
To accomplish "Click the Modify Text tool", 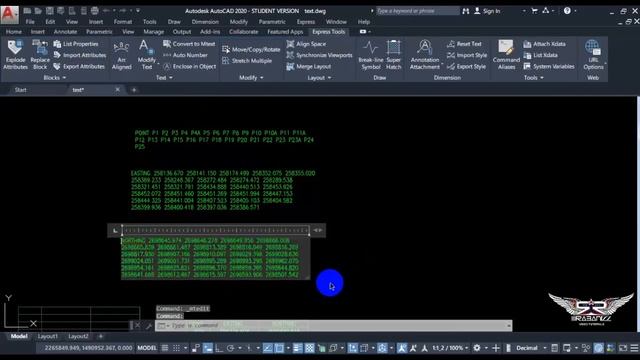I will (x=146, y=55).
